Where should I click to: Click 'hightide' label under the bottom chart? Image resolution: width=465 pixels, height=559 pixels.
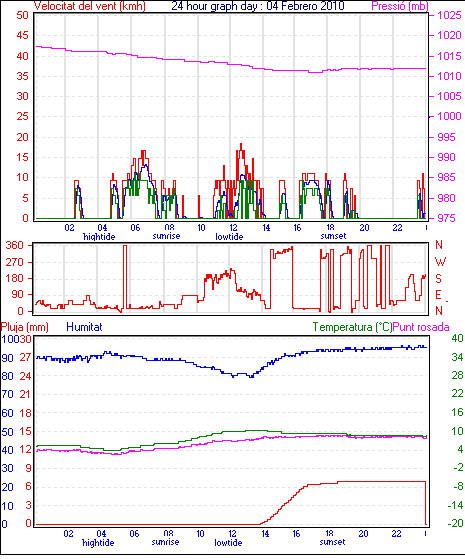98,543
